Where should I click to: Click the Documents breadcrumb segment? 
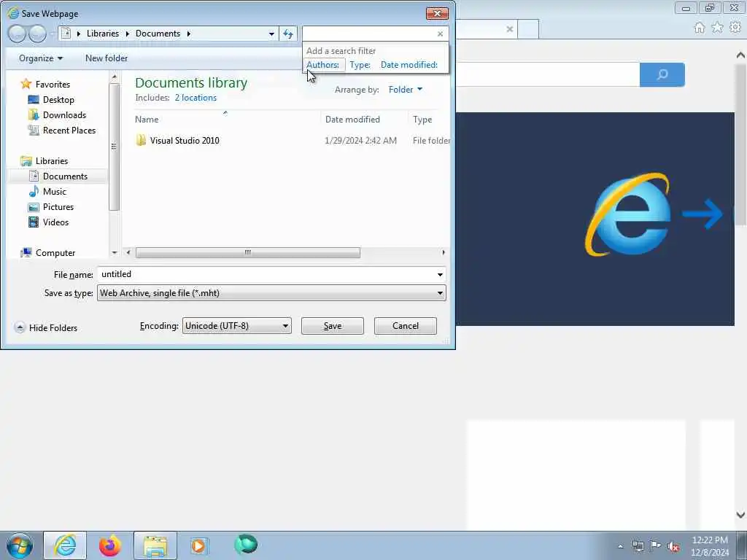click(158, 34)
